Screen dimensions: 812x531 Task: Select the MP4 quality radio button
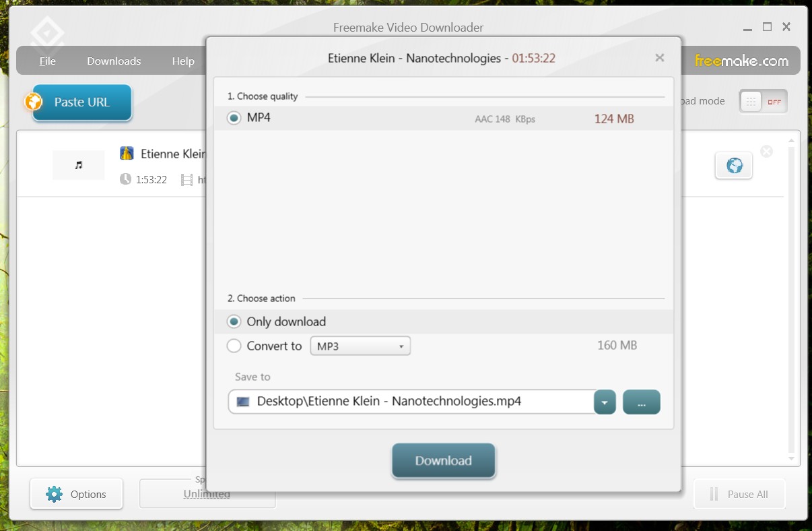coord(234,118)
